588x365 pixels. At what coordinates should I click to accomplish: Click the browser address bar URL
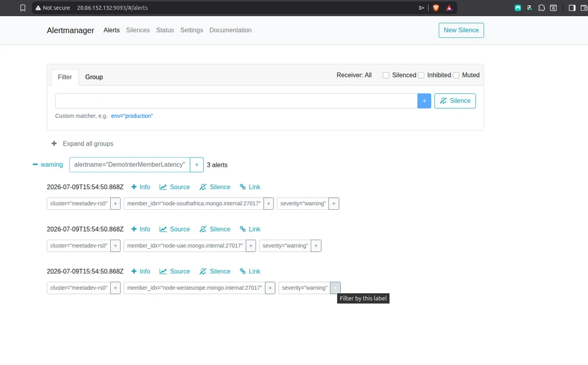(x=112, y=8)
